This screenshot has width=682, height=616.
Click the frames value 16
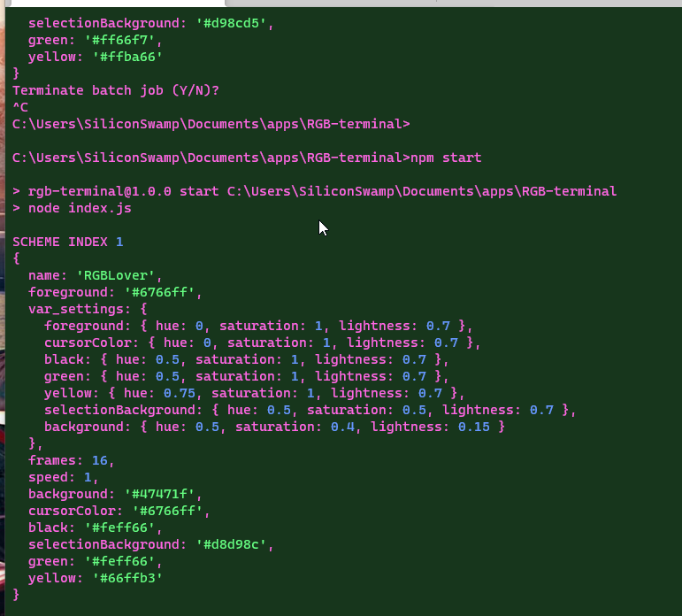click(100, 460)
